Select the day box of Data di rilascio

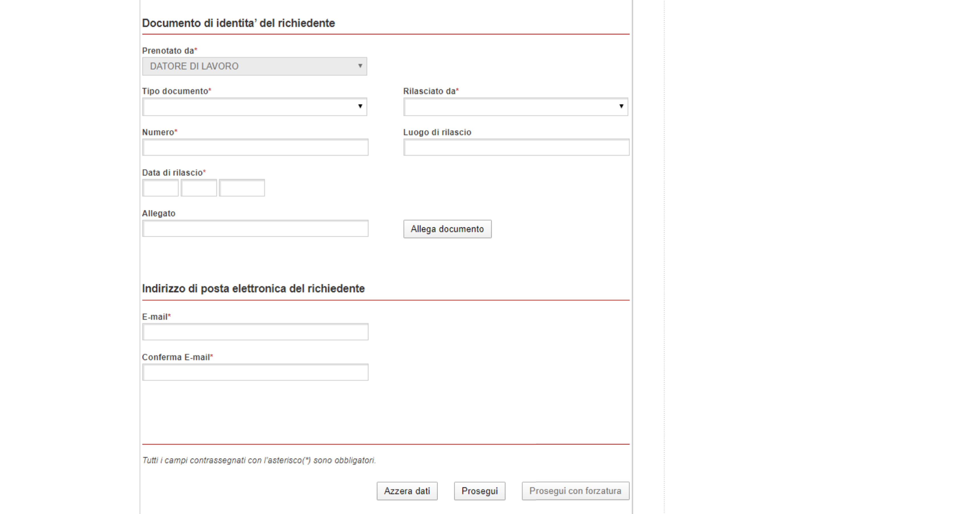point(160,188)
